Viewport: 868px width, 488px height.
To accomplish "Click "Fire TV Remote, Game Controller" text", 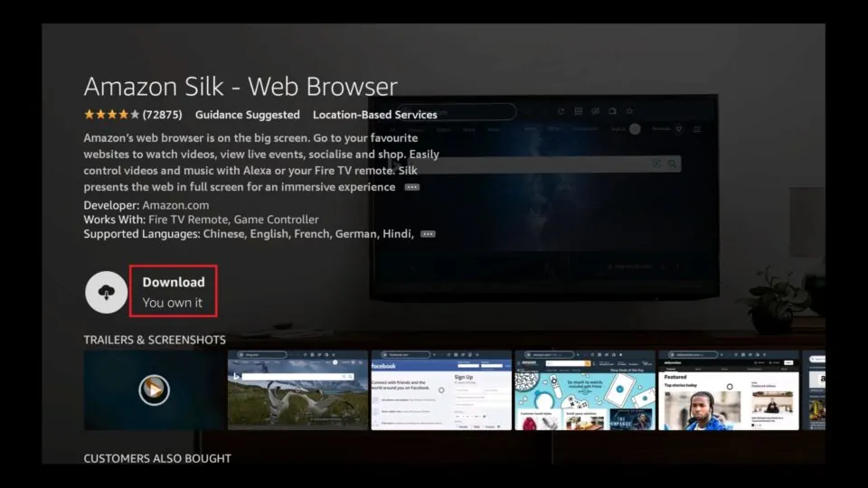I will click(x=233, y=220).
